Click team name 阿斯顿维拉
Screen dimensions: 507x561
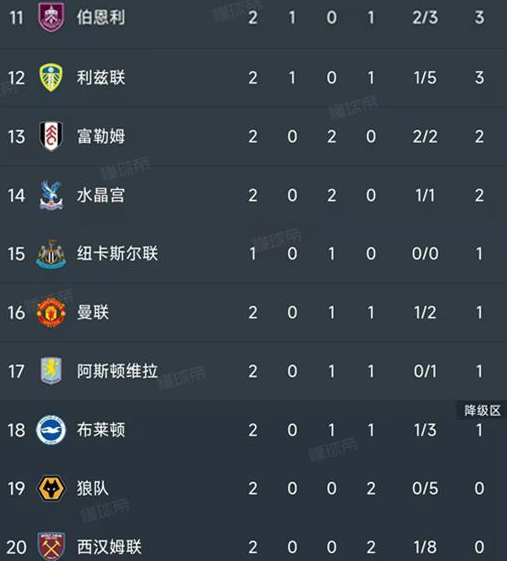coord(117,371)
